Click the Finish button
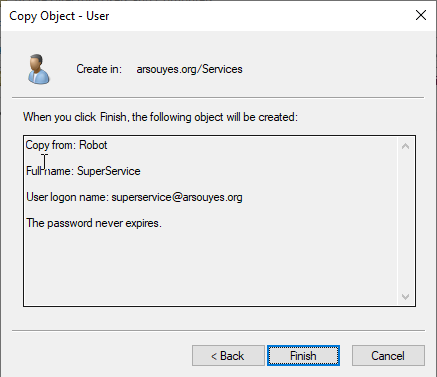437x377 pixels. point(303,356)
